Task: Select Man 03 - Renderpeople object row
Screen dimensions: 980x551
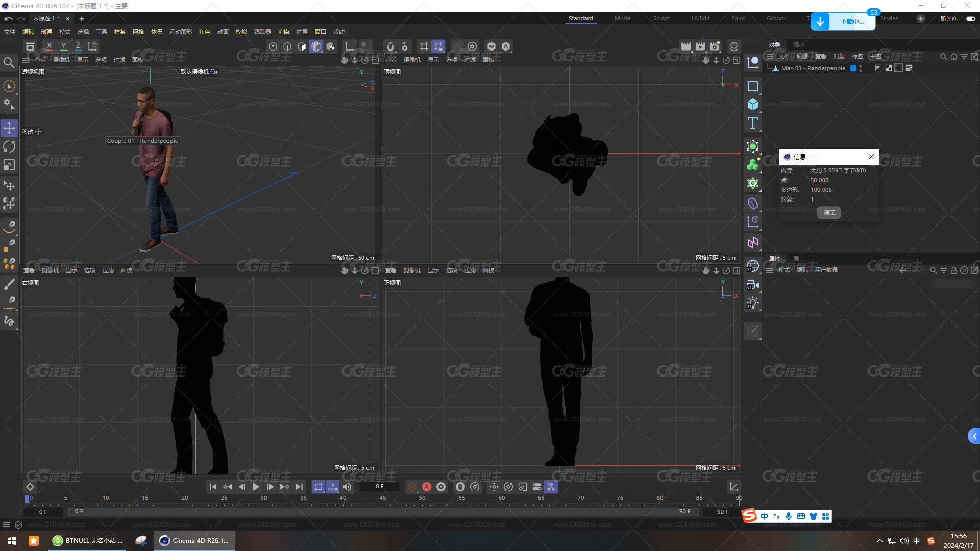Action: pyautogui.click(x=813, y=68)
